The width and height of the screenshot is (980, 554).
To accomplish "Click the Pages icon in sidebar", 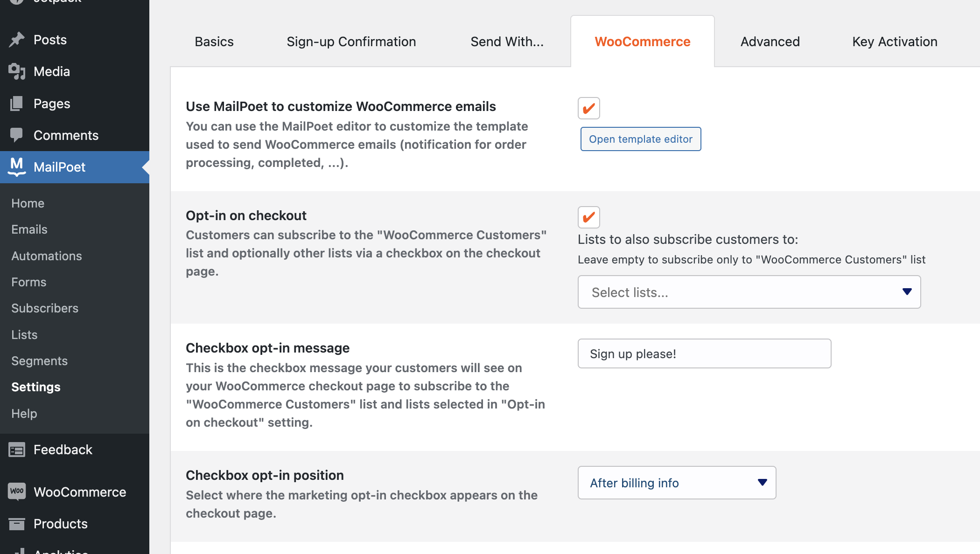I will tap(17, 104).
